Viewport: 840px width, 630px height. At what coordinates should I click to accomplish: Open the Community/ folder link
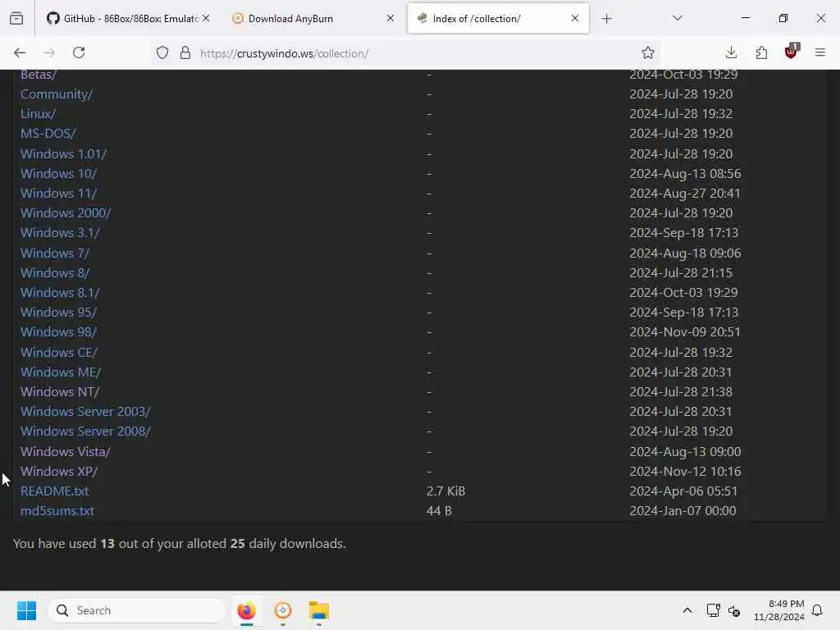click(x=57, y=94)
